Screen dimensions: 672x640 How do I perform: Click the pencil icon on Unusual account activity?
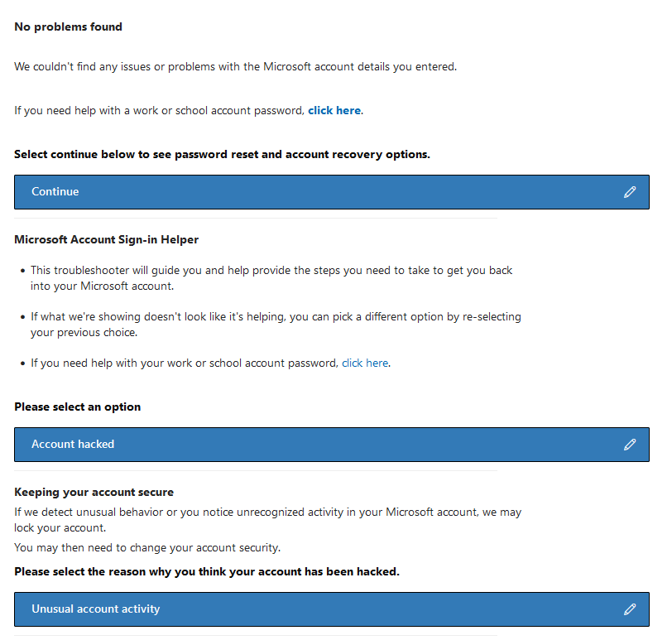coord(630,609)
